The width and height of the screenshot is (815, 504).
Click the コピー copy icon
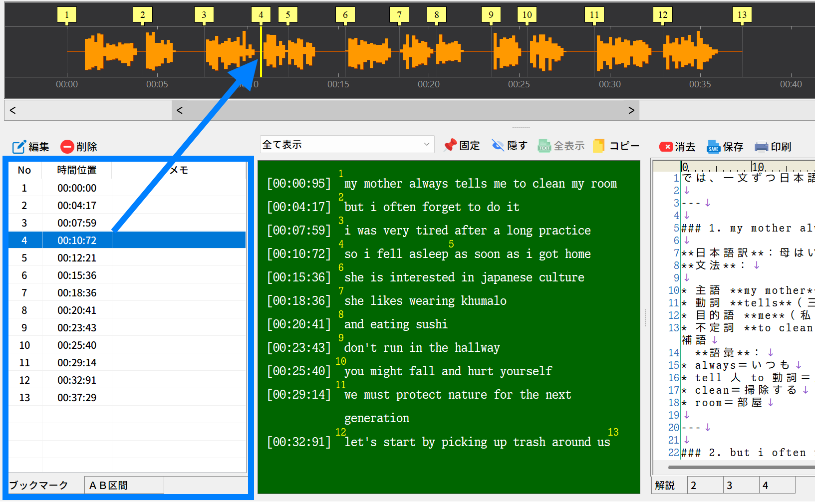click(598, 145)
